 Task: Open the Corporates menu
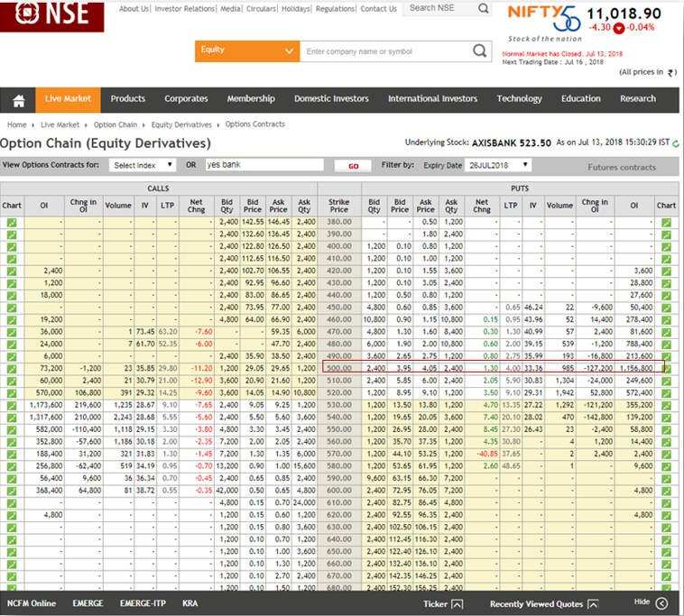pyautogui.click(x=186, y=99)
